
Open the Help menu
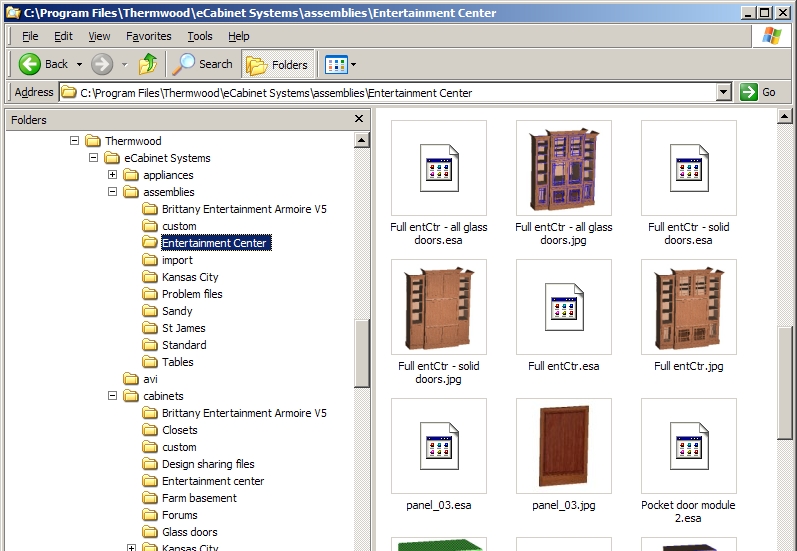point(238,36)
